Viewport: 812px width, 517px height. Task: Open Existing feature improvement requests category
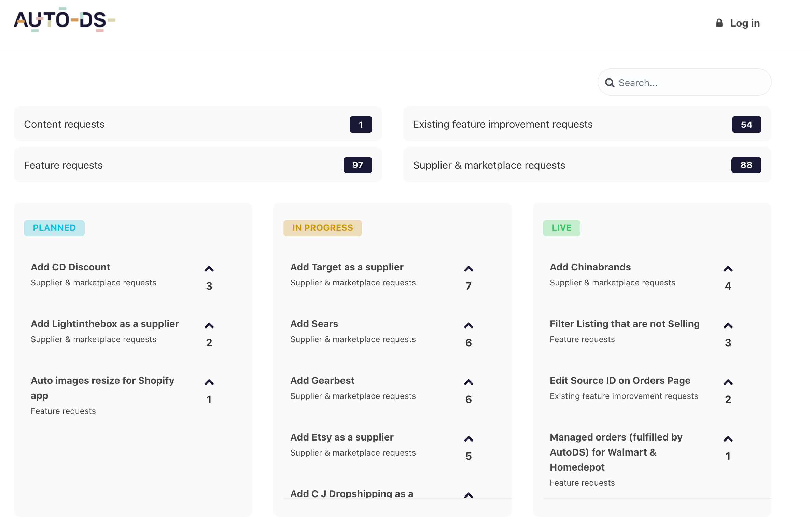point(587,124)
